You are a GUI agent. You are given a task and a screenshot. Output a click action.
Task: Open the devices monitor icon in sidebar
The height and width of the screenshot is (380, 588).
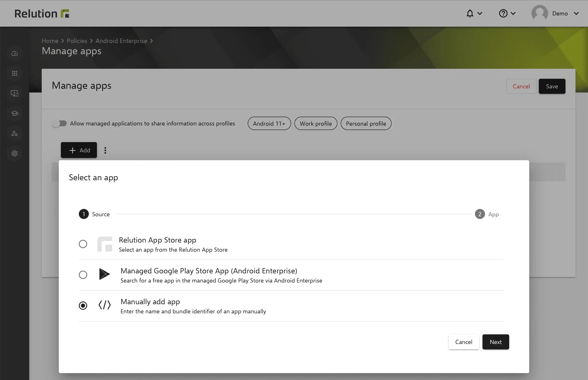pyautogui.click(x=15, y=93)
